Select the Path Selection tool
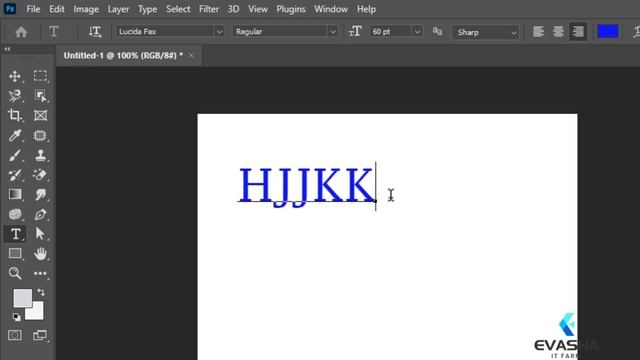The width and height of the screenshot is (640, 360). pos(40,234)
